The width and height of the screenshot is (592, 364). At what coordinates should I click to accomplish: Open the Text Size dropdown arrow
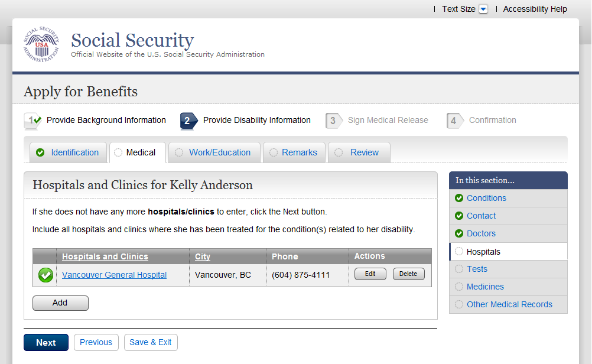coord(483,9)
